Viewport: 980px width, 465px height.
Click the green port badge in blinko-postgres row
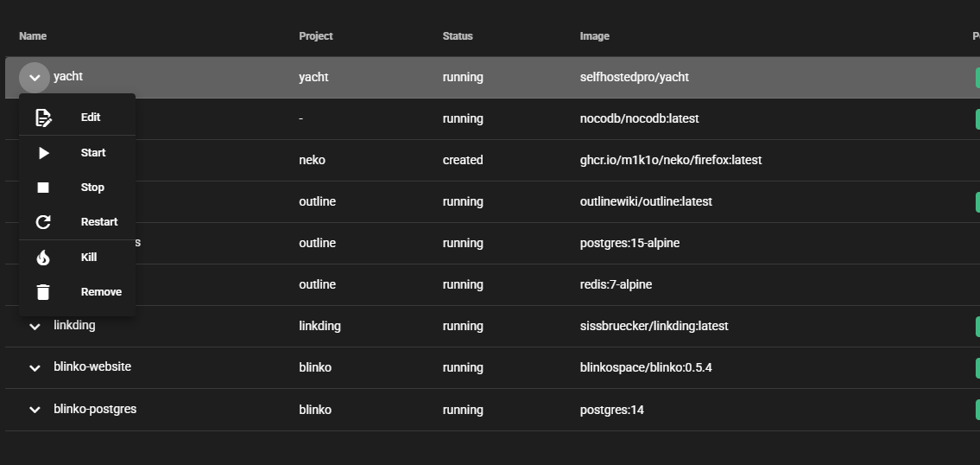tap(977, 410)
